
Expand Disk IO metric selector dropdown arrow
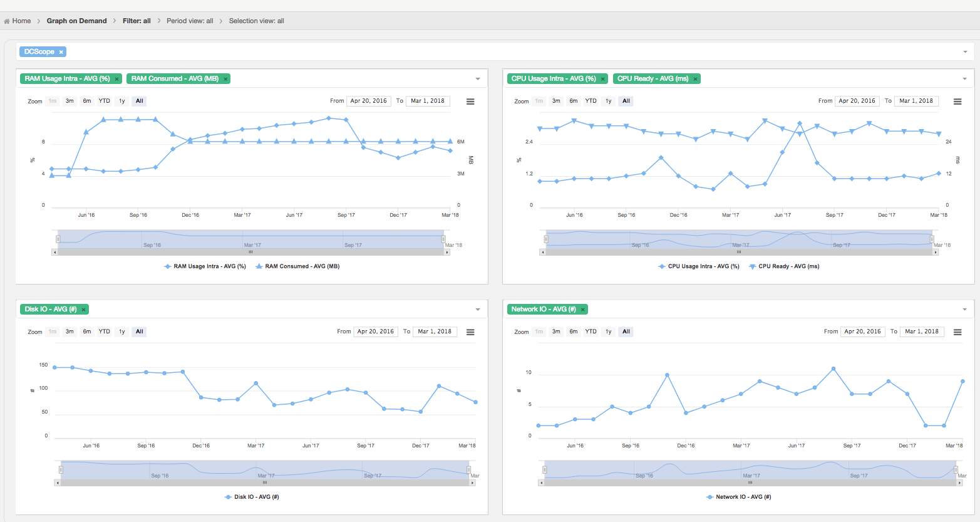(478, 310)
